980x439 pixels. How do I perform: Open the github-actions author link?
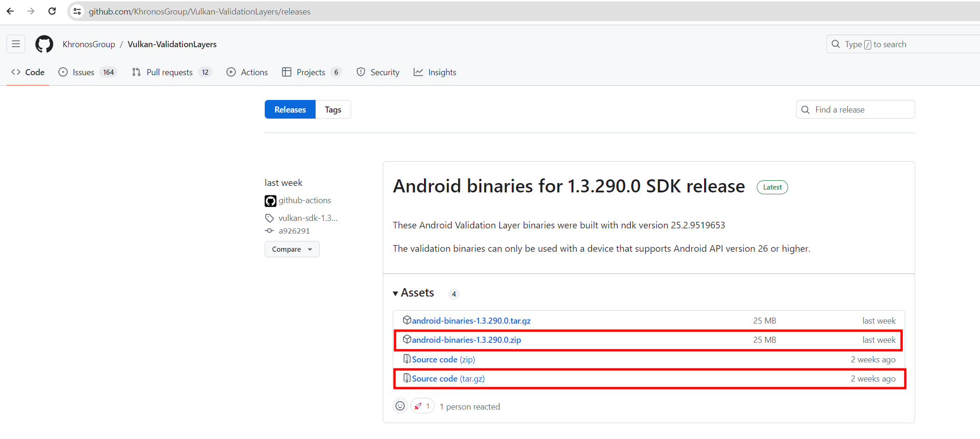coord(305,200)
